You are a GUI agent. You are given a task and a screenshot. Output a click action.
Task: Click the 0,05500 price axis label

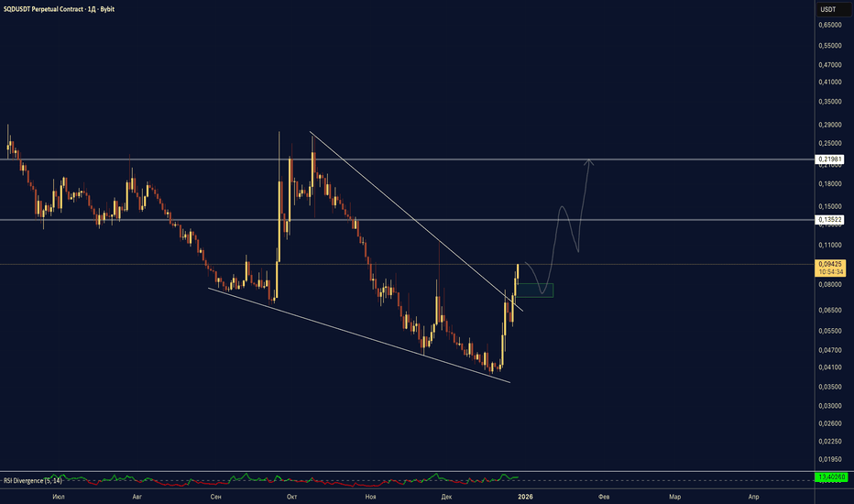pyautogui.click(x=829, y=331)
